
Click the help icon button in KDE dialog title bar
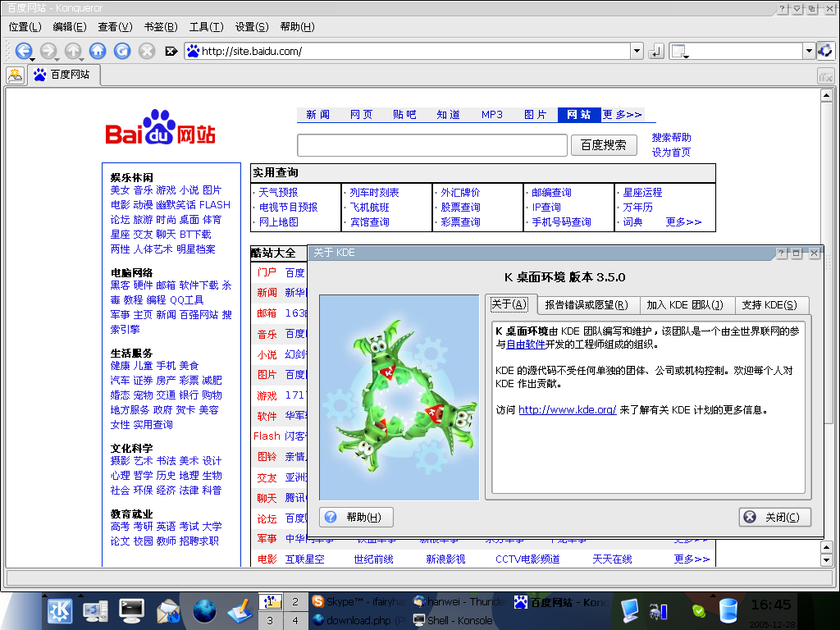point(782,253)
